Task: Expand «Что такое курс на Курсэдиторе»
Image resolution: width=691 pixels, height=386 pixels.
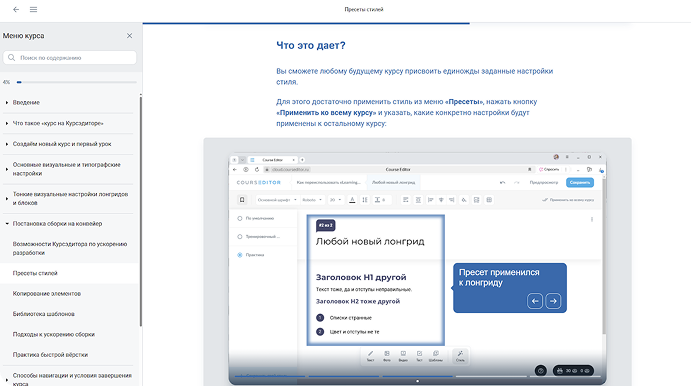Action: click(68, 123)
